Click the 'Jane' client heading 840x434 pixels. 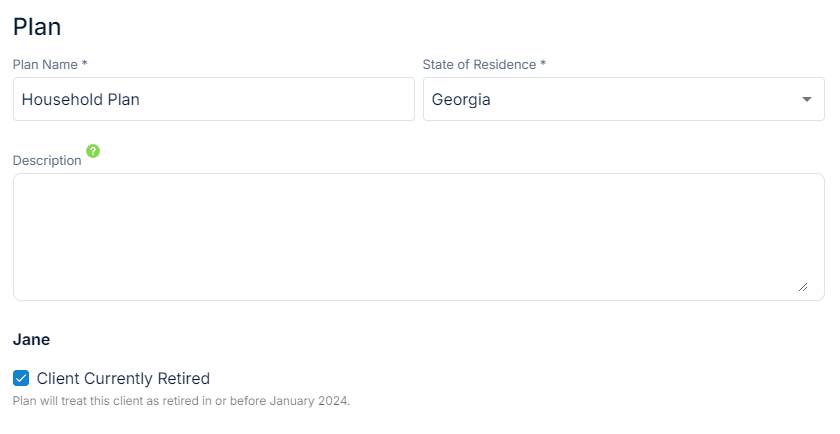coord(31,339)
